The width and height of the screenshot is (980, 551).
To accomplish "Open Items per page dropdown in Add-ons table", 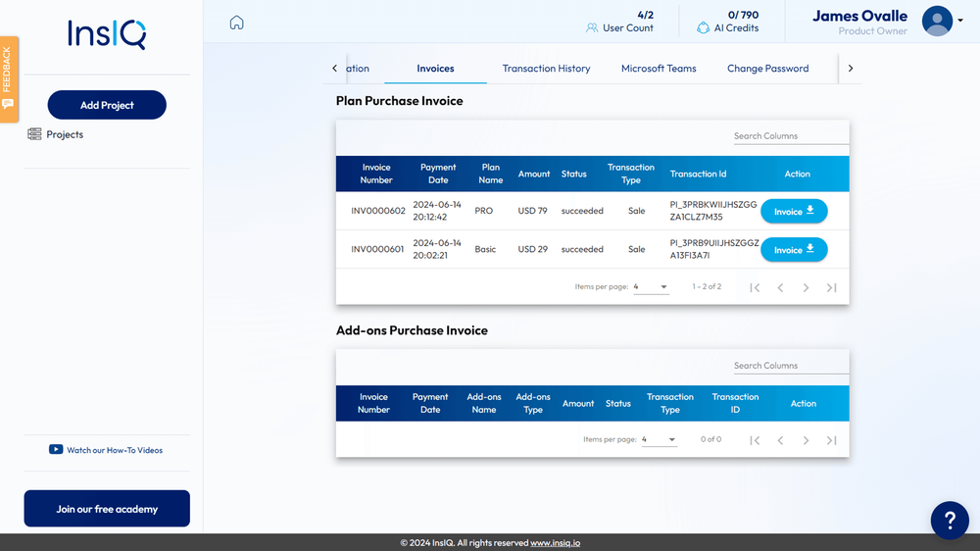I will [659, 440].
